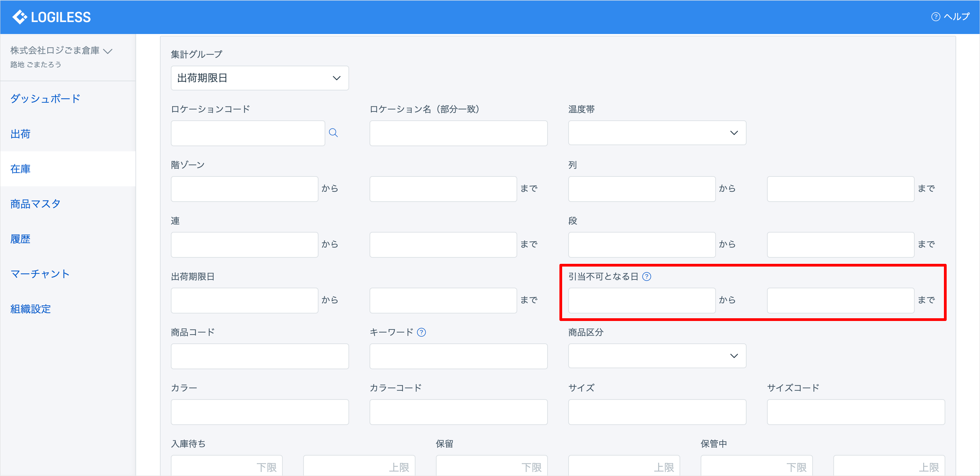This screenshot has width=980, height=476.
Task: Focus the カラー input field
Action: point(260,412)
